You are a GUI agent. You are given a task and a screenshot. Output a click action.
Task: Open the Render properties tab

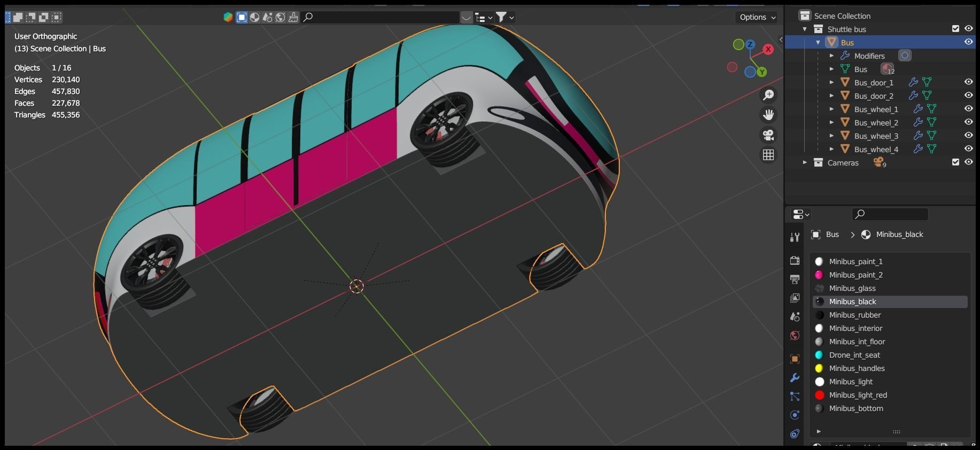795,260
